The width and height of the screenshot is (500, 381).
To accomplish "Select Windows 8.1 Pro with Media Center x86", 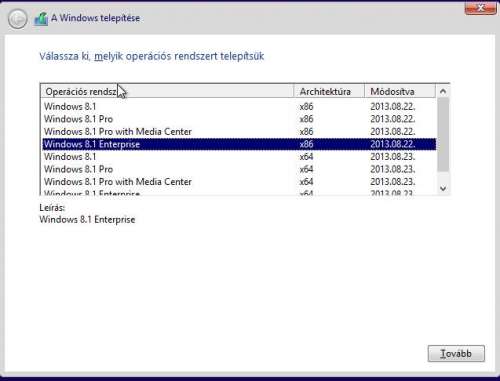I will pyautogui.click(x=239, y=132).
